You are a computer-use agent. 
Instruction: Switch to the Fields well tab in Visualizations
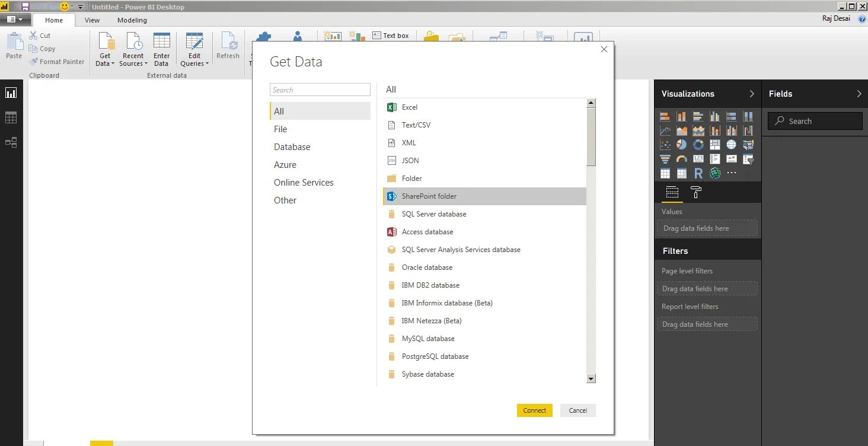(x=672, y=192)
